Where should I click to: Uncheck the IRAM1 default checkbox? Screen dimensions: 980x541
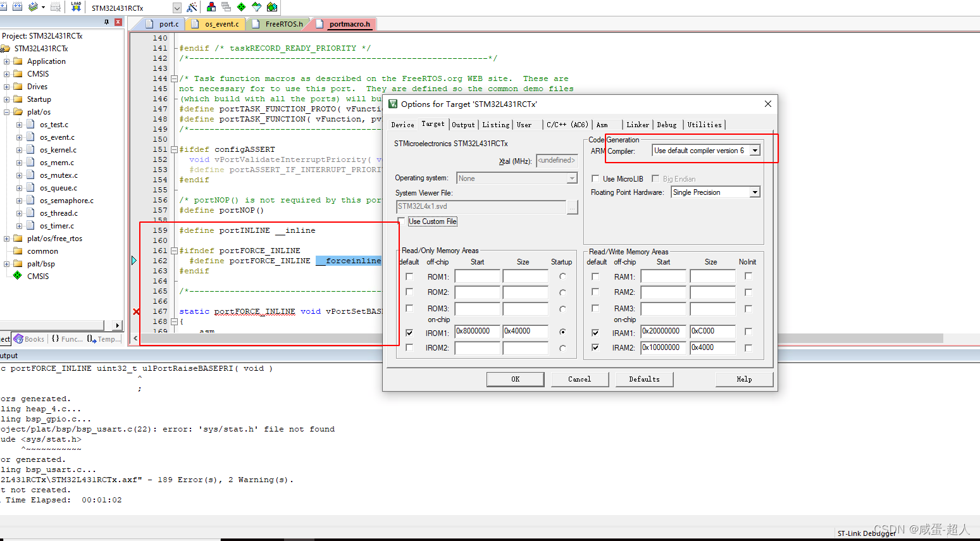point(595,332)
